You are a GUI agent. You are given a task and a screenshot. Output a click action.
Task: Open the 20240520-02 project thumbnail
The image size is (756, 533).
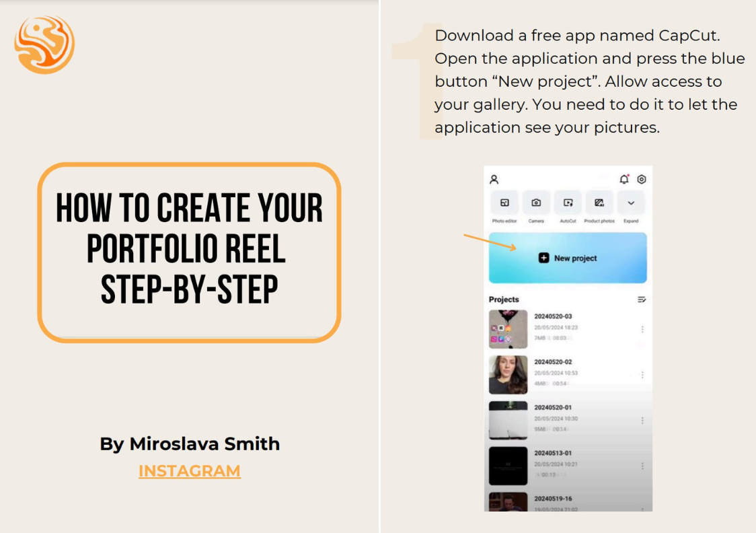coord(508,375)
